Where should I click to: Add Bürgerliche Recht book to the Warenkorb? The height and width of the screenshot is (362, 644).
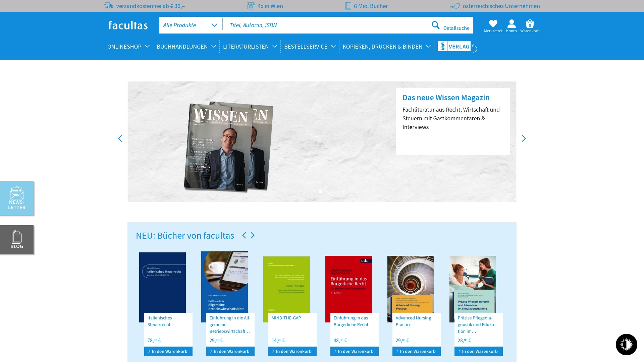tap(355, 351)
